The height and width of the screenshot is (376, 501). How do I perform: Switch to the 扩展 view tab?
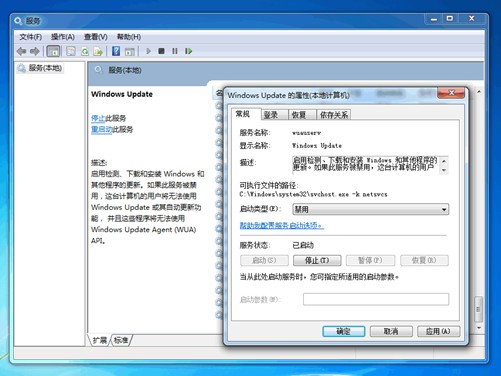[x=99, y=340]
